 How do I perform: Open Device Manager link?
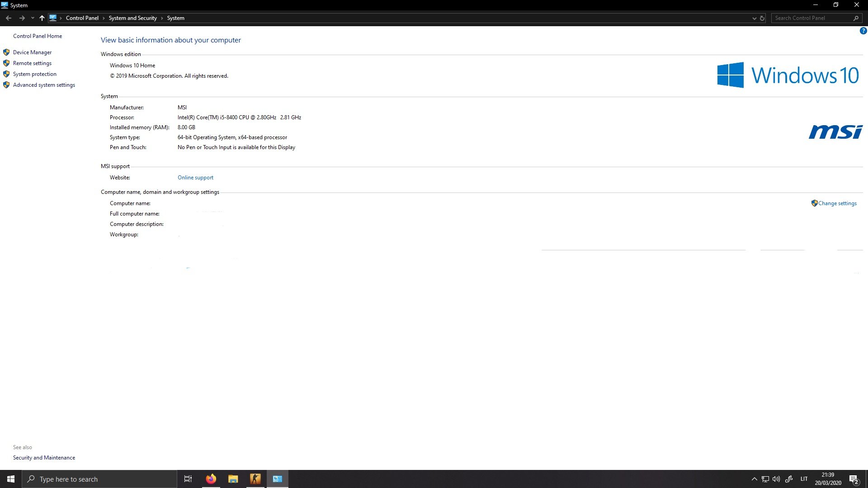[32, 52]
